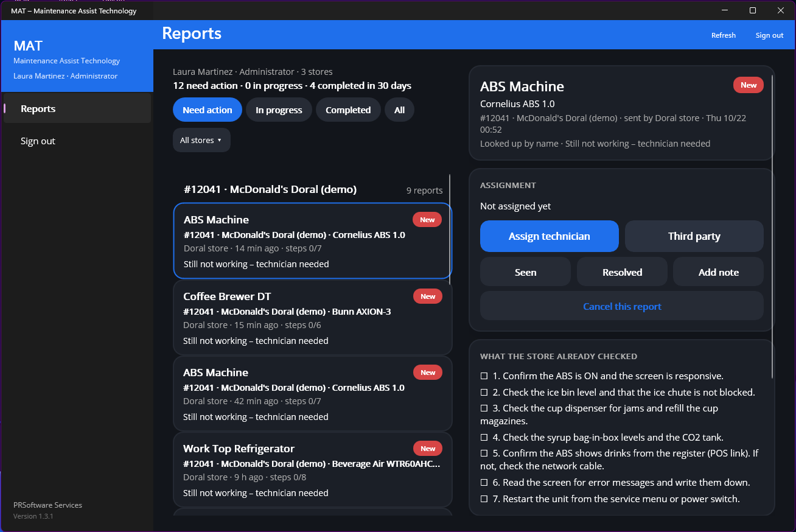796x532 pixels.
Task: Click the New badge in the ABS Machine detail panel
Action: click(749, 85)
